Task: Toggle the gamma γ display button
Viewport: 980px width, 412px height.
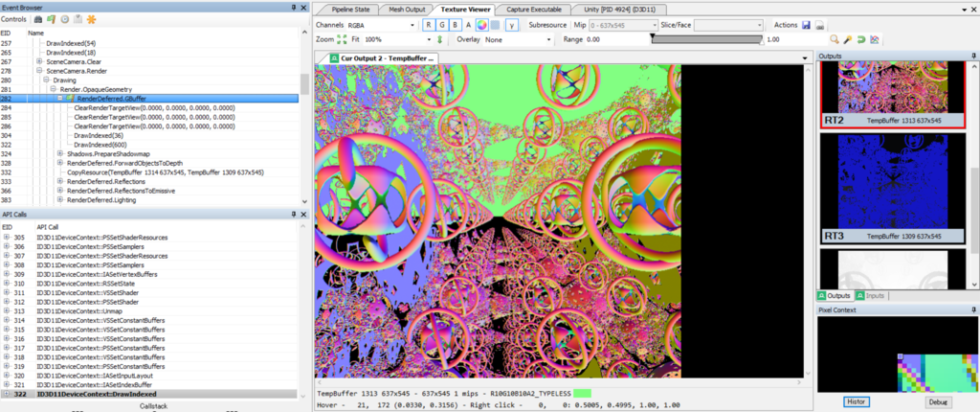Action: tap(512, 25)
